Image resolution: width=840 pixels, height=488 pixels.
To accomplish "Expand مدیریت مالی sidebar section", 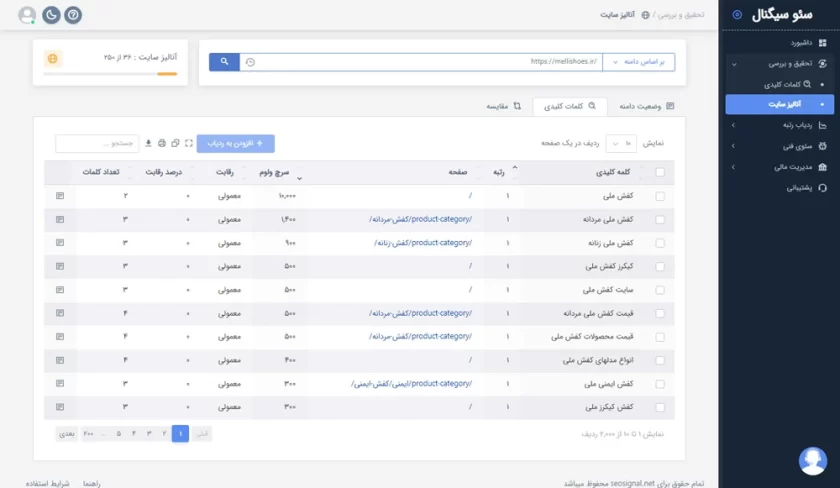I will 779,167.
